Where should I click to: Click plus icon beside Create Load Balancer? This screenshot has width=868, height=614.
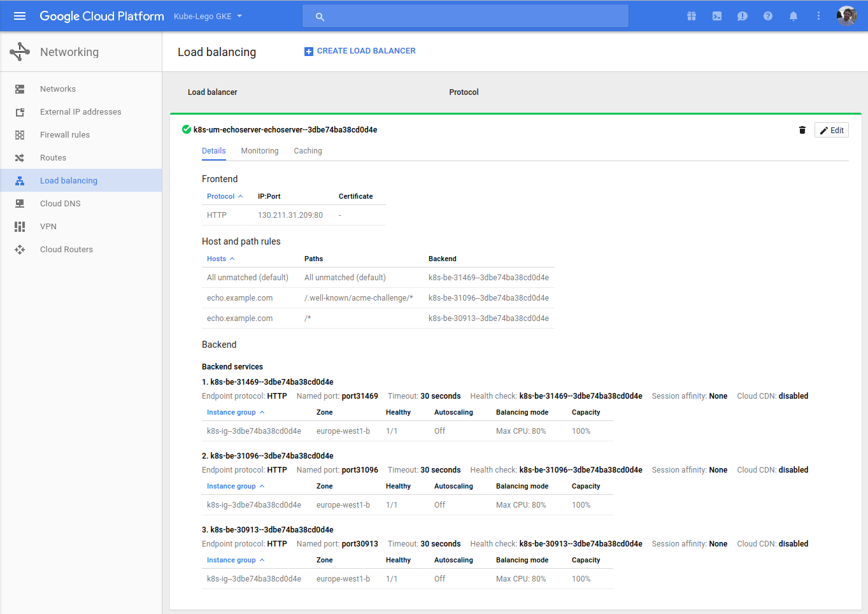(309, 52)
